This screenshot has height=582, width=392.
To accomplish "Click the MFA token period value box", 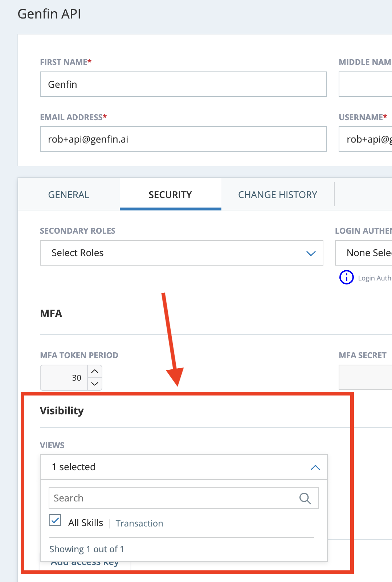I will (64, 378).
